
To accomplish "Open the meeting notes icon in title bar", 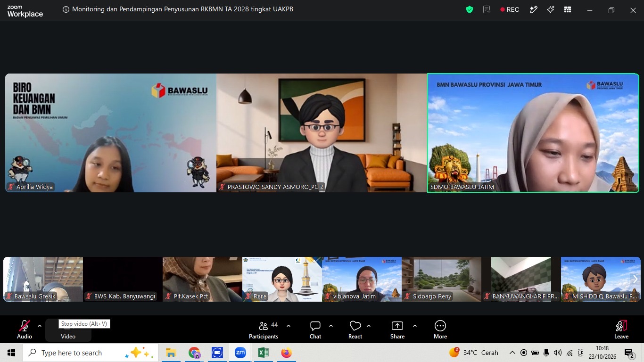I will tap(487, 9).
